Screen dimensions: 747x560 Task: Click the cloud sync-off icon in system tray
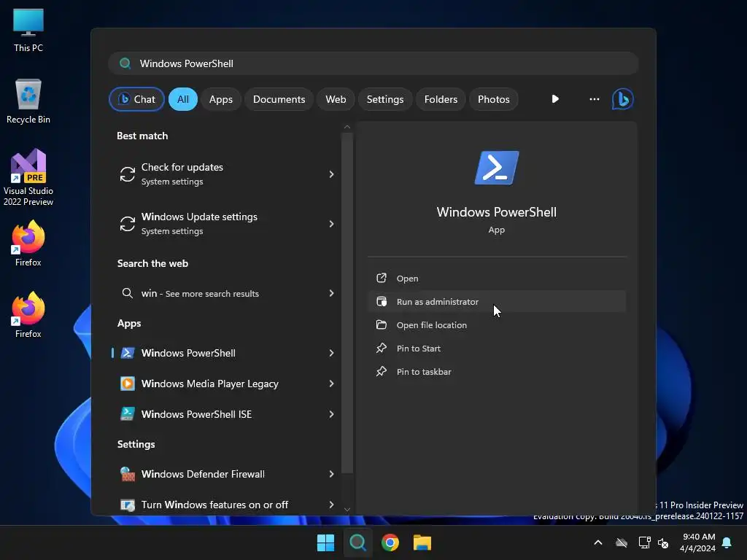click(622, 542)
